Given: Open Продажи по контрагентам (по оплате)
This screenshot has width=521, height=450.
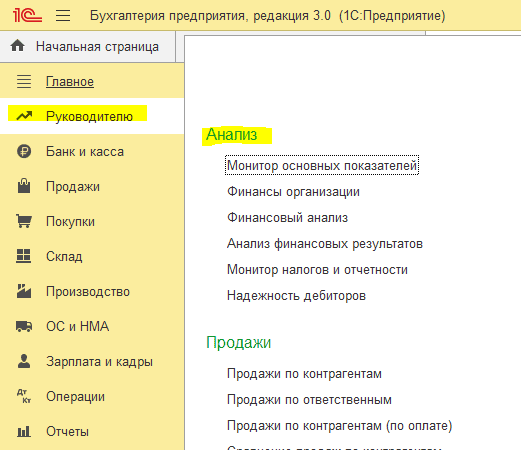Looking at the screenshot, I should click(x=339, y=426).
